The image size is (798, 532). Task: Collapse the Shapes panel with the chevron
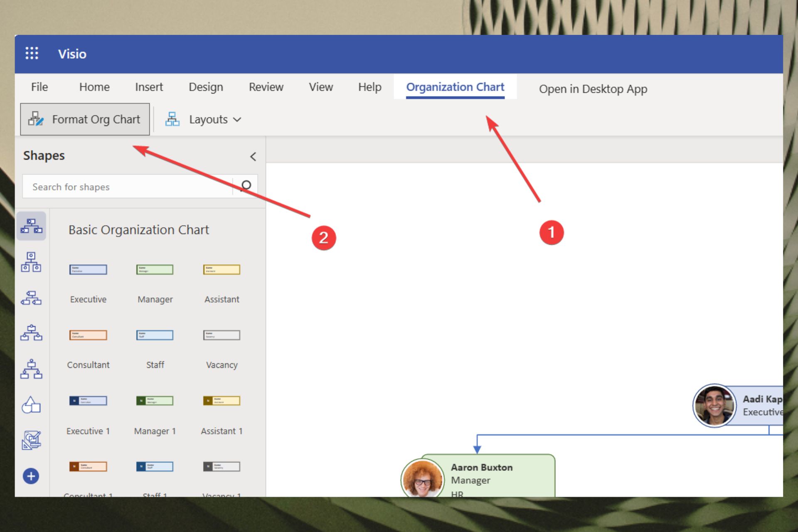[253, 157]
